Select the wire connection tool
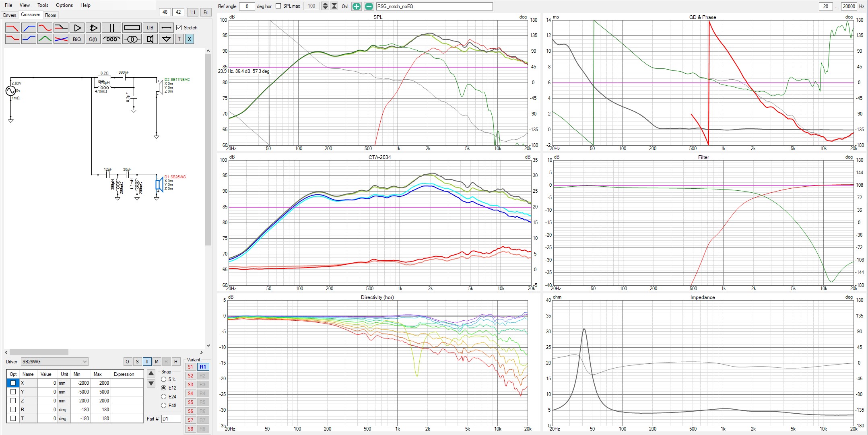The image size is (868, 435). (166, 28)
